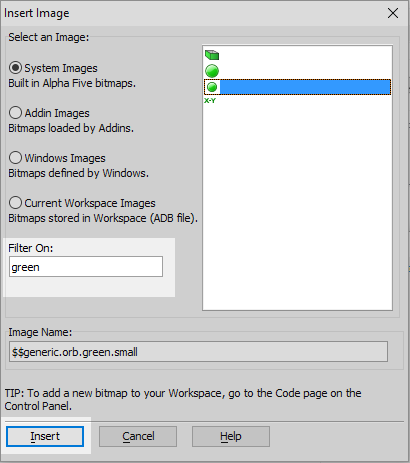
Task: Select the large green orb icon
Action: (212, 71)
